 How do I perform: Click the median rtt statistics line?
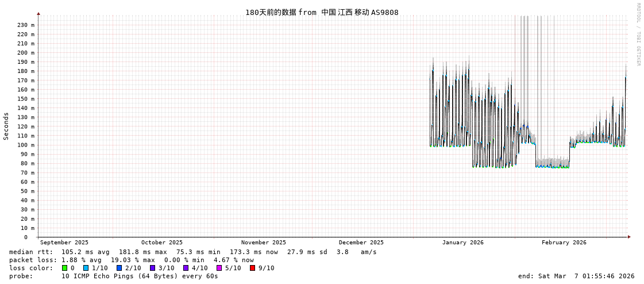[192, 252]
